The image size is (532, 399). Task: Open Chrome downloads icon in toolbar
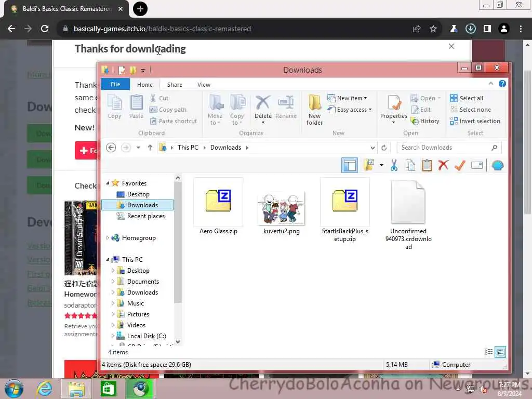(x=470, y=29)
